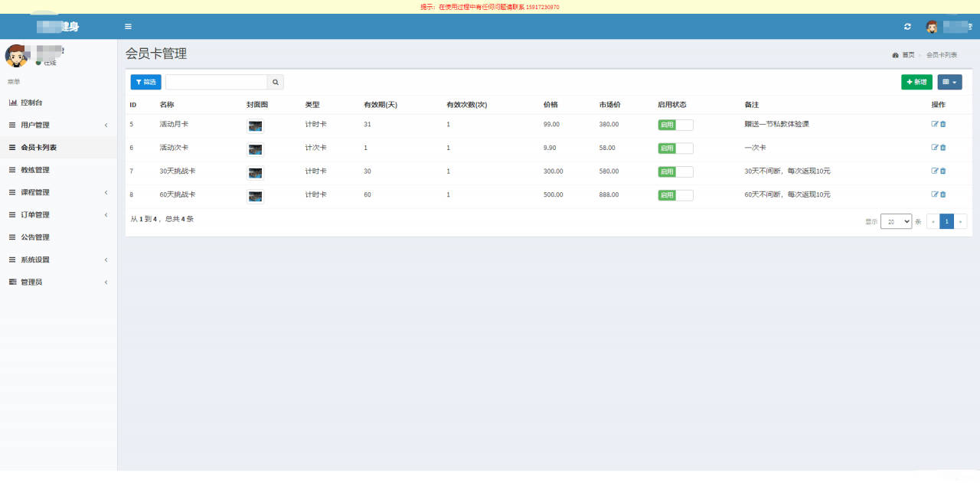Edit the 活动月卡 row
This screenshot has height=483, width=980.
click(934, 124)
